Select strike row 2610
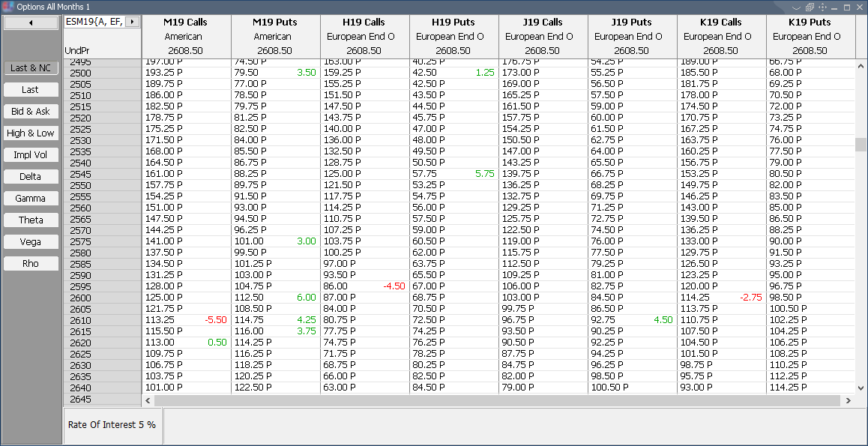This screenshot has width=868, height=446. (x=103, y=321)
